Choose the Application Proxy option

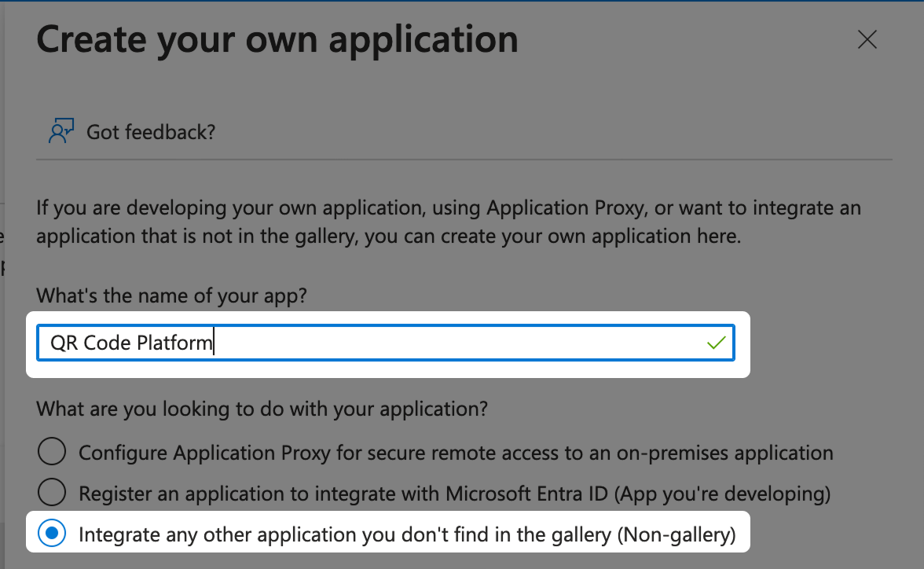coord(51,451)
